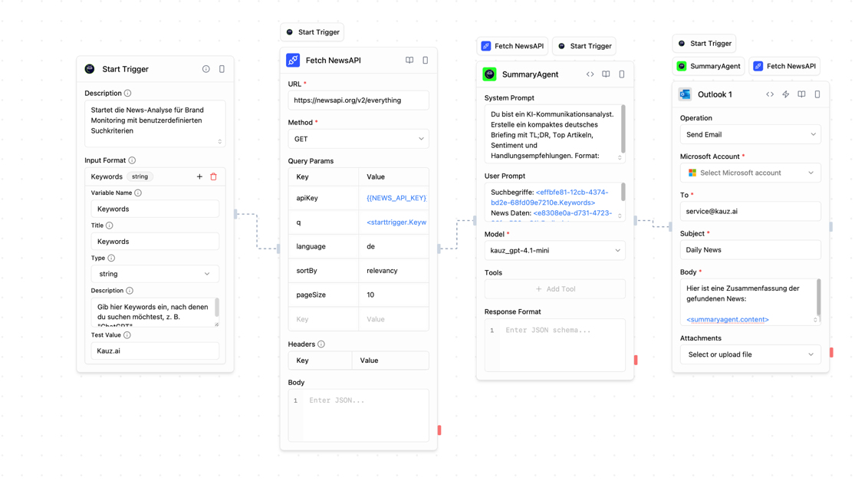Click the book icon on Fetch NewsAPI header
This screenshot has width=868, height=481.
coord(409,60)
